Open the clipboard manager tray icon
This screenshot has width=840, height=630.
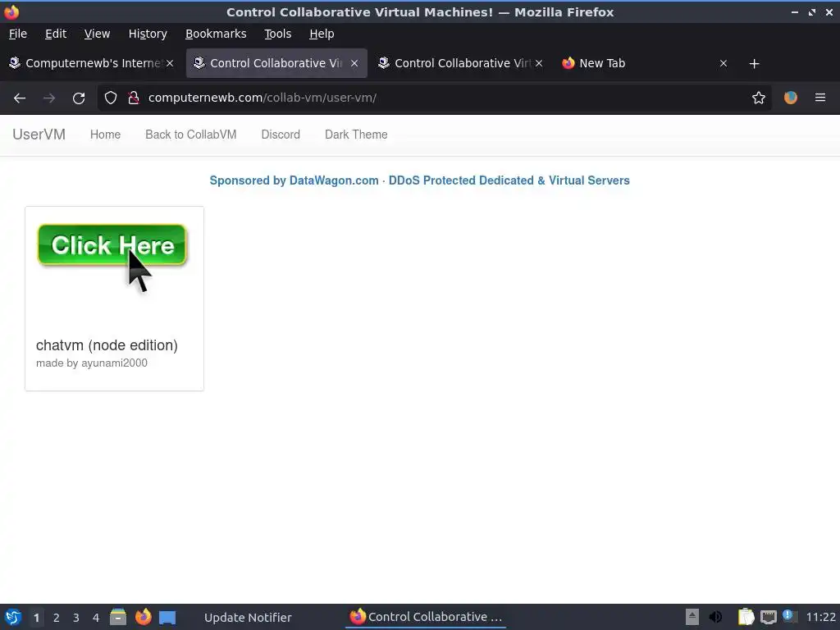(746, 617)
